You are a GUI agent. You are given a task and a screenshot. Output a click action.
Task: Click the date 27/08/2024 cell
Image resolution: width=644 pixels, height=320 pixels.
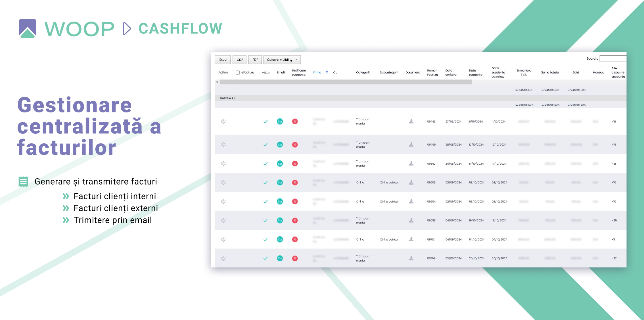(453, 122)
